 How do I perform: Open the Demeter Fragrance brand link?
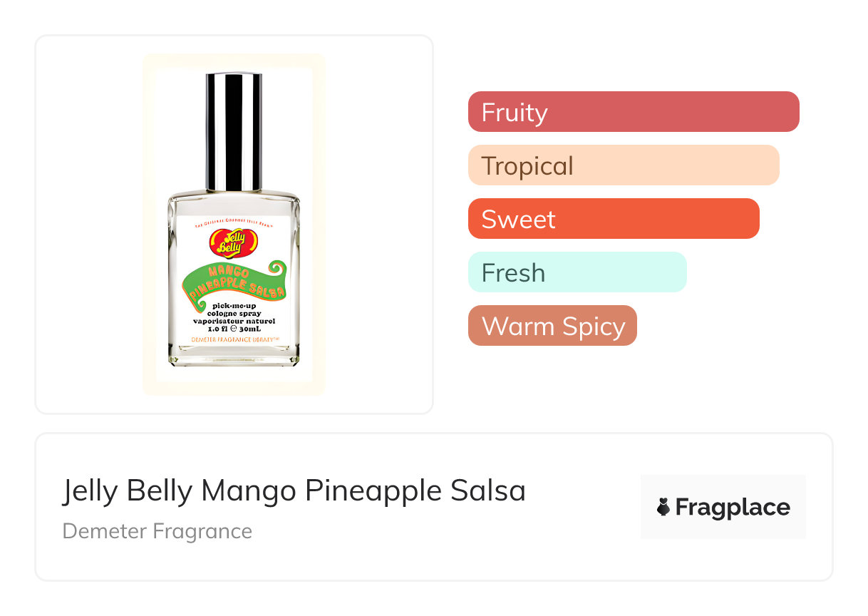point(157,531)
